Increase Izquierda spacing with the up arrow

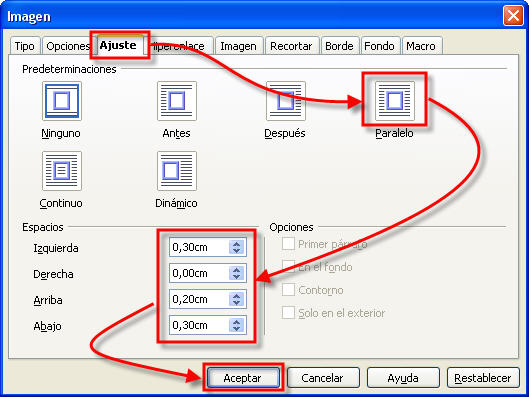236,244
